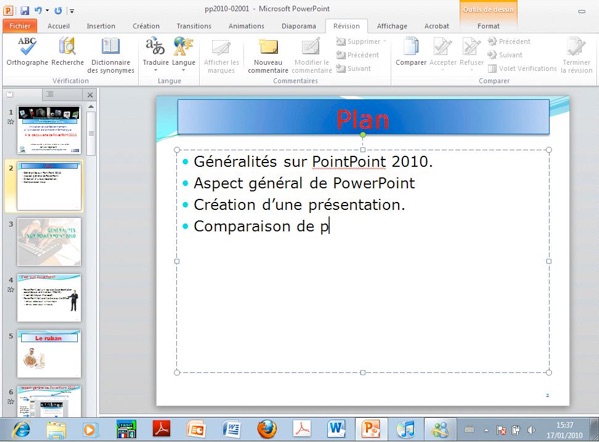This screenshot has width=599, height=442.
Task: Run the Orthographe spell check
Action: [27, 52]
